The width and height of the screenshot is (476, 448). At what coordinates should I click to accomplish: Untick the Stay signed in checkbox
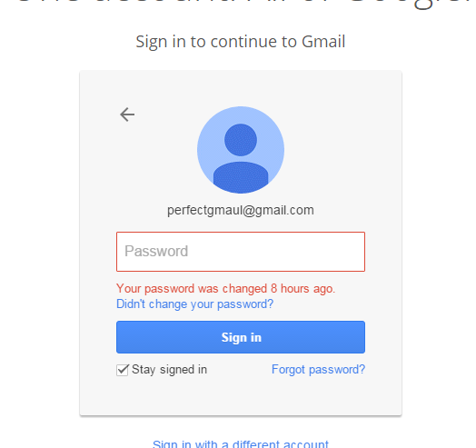coord(123,370)
